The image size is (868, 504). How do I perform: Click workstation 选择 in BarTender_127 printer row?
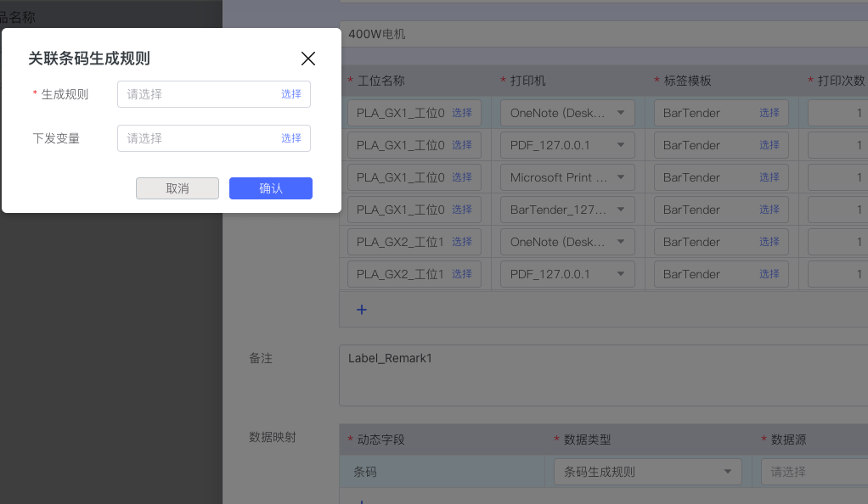coord(462,210)
